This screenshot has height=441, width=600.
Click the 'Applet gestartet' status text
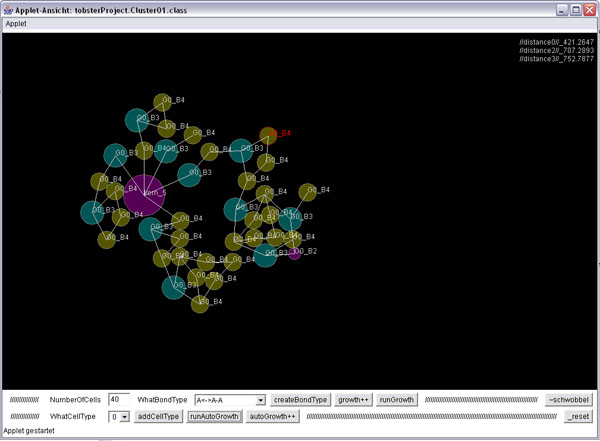[x=29, y=431]
